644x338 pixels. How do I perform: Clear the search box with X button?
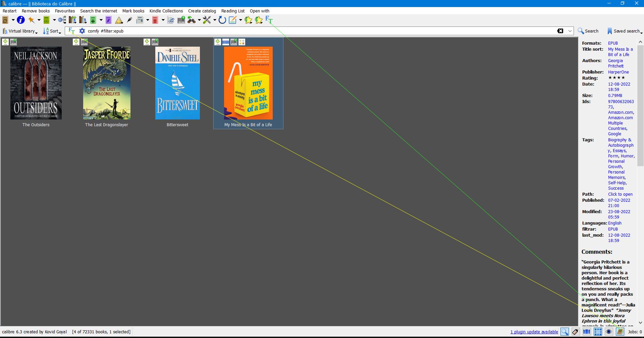(560, 31)
